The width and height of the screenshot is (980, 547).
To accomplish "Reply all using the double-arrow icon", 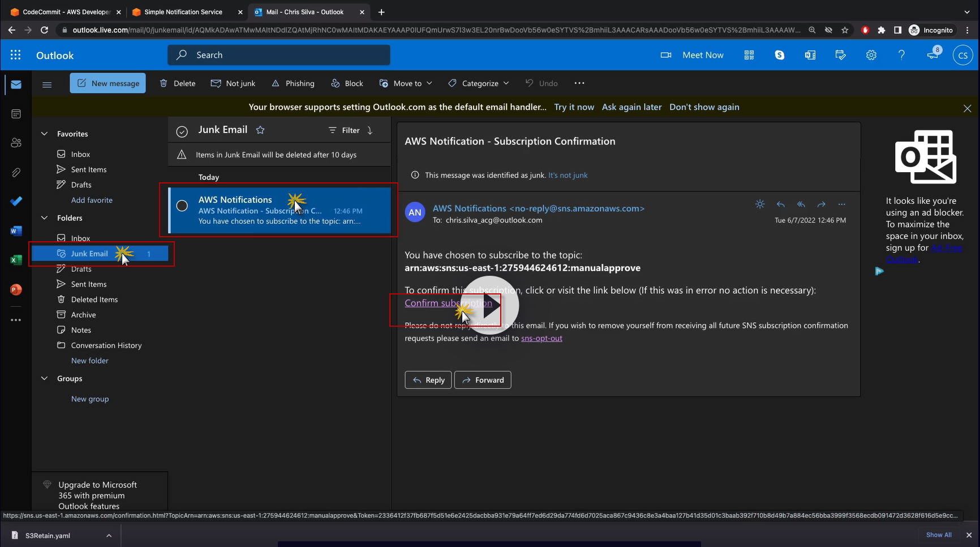I will click(801, 204).
